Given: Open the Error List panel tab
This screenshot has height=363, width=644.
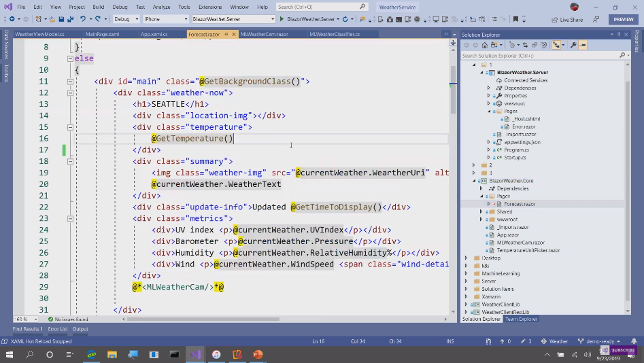Looking at the screenshot, I should (57, 329).
